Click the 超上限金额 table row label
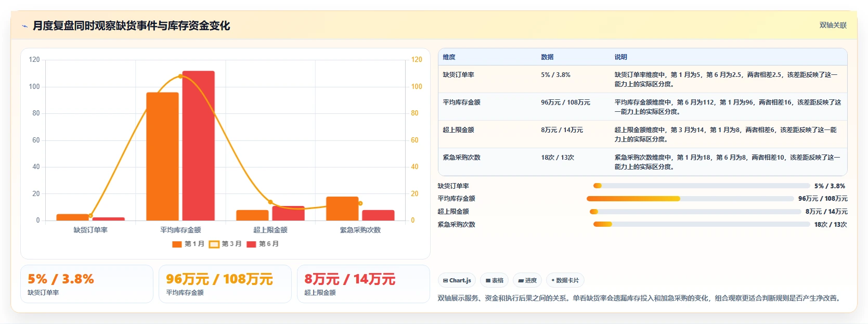The width and height of the screenshot is (868, 324). tap(458, 130)
